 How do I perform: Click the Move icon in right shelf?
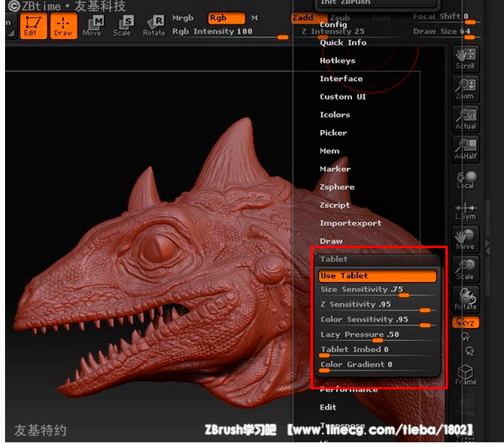pos(465,239)
